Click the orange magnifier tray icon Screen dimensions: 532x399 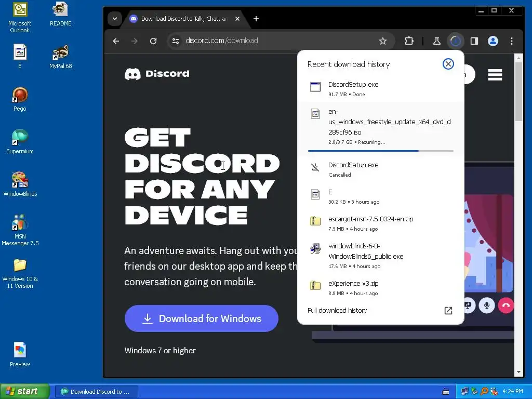click(x=484, y=392)
